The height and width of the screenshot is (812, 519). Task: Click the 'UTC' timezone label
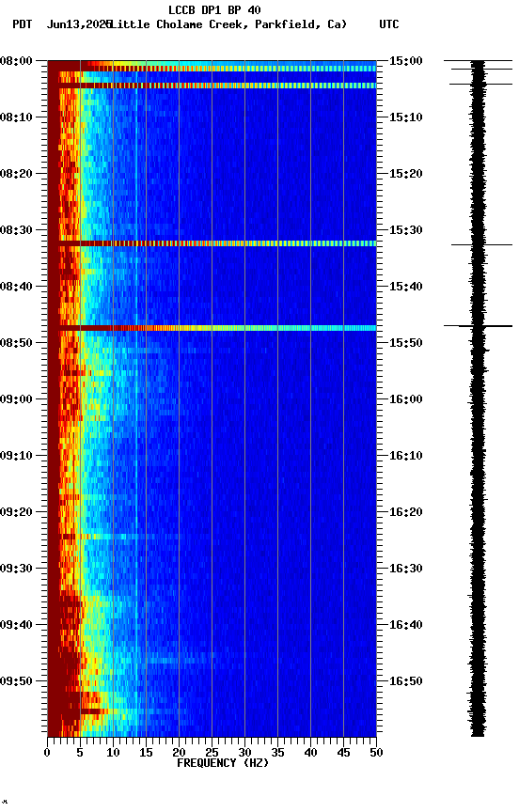(389, 24)
